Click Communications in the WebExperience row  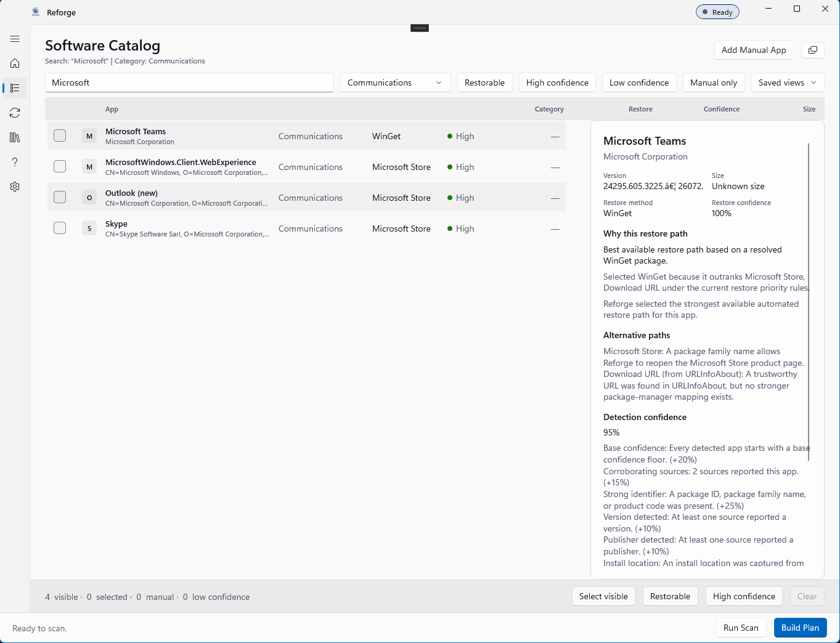click(310, 167)
